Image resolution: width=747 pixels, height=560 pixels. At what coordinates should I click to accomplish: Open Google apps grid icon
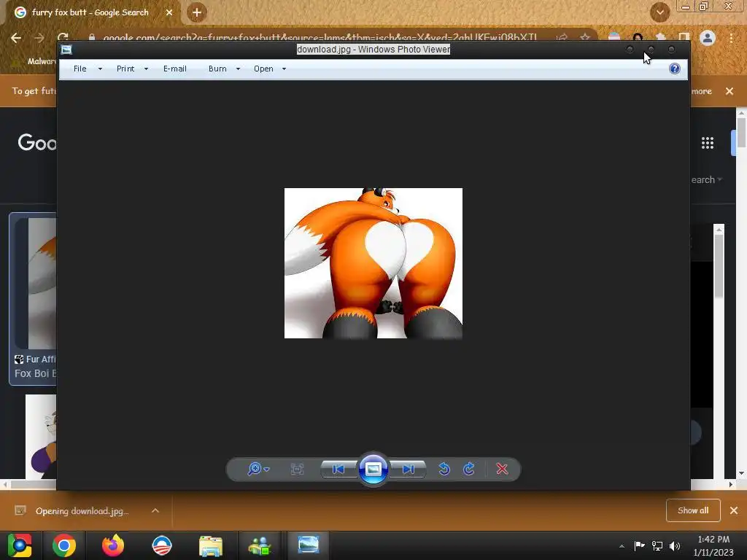708,142
